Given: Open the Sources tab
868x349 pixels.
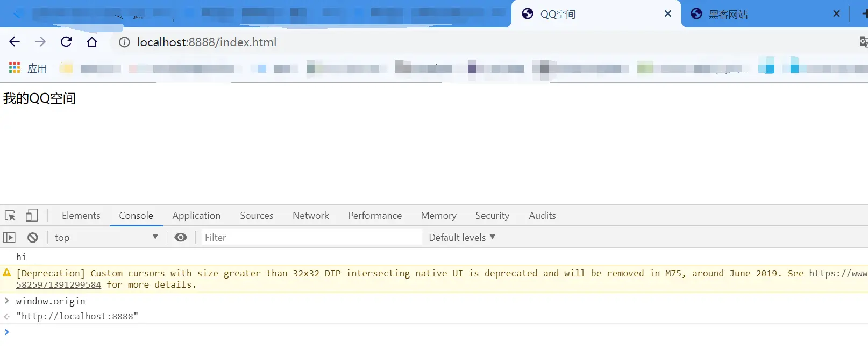Looking at the screenshot, I should click(257, 216).
